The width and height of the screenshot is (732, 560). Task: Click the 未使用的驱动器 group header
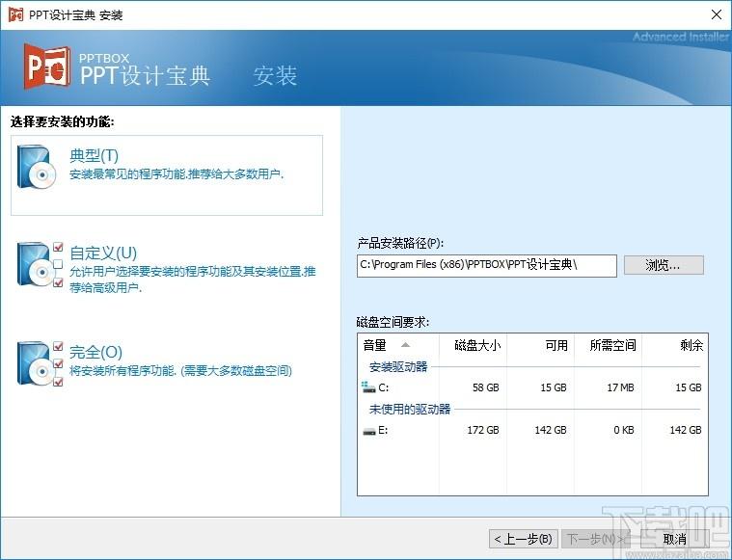[410, 410]
